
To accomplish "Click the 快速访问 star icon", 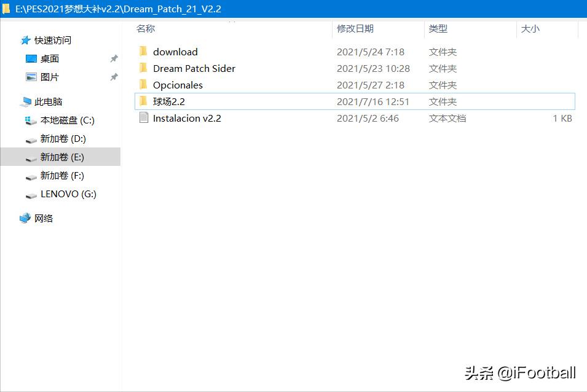I will click(25, 40).
